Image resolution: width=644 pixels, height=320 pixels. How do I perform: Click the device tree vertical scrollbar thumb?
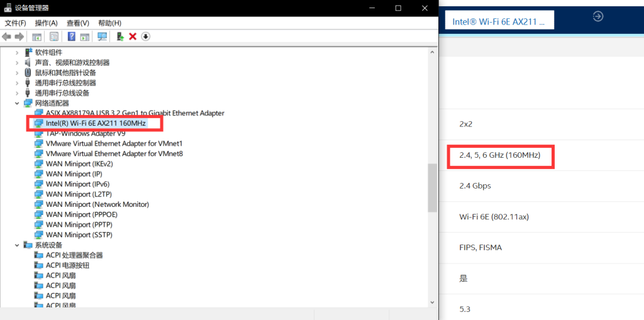[431, 189]
